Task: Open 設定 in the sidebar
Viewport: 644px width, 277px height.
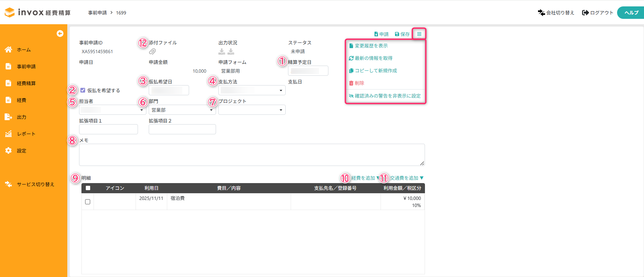Action: tap(22, 151)
